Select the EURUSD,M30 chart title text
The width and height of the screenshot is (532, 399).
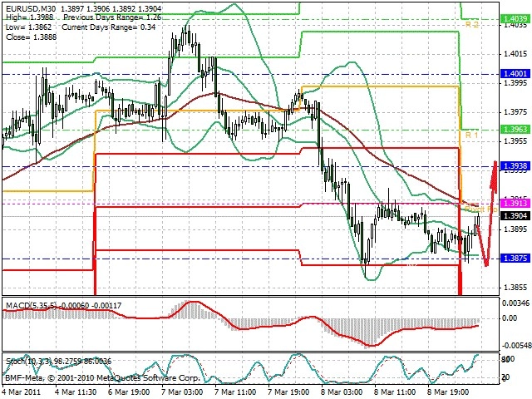(x=32, y=8)
